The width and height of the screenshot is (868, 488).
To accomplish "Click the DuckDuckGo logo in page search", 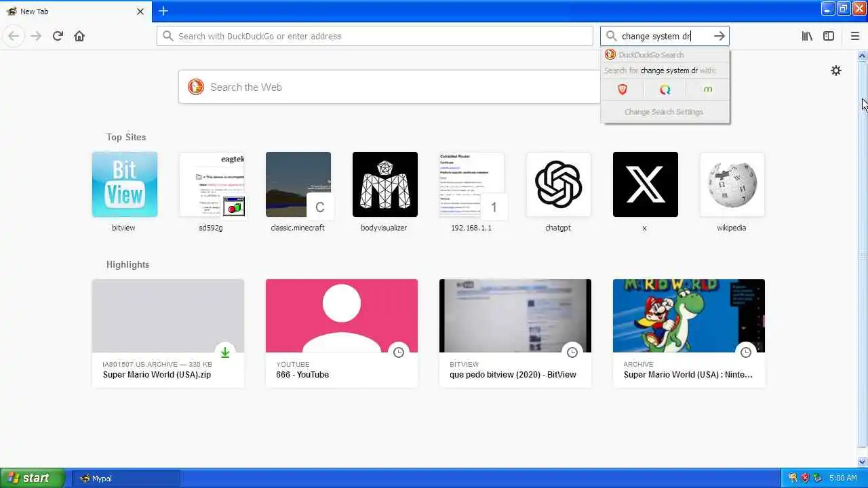I will 196,87.
